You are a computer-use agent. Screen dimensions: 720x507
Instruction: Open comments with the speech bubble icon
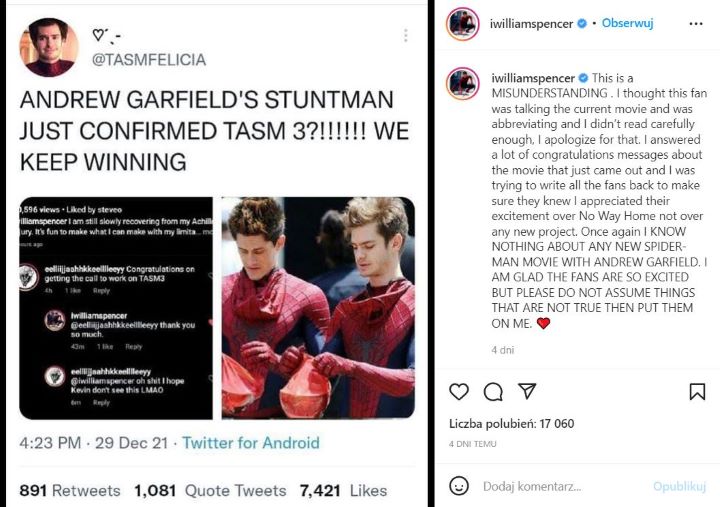tap(493, 392)
